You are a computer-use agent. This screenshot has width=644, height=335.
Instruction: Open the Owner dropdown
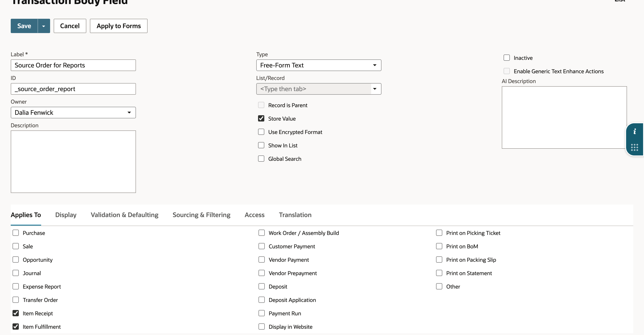(73, 113)
